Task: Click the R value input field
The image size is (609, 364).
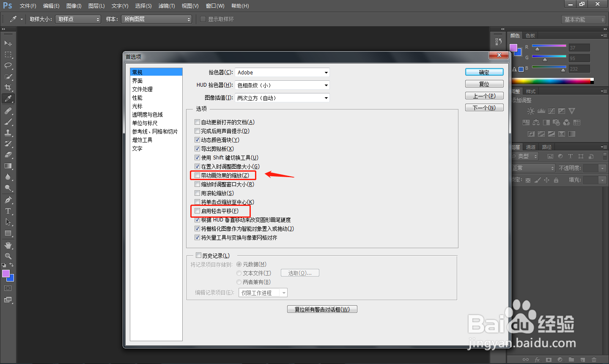Action: coord(579,48)
